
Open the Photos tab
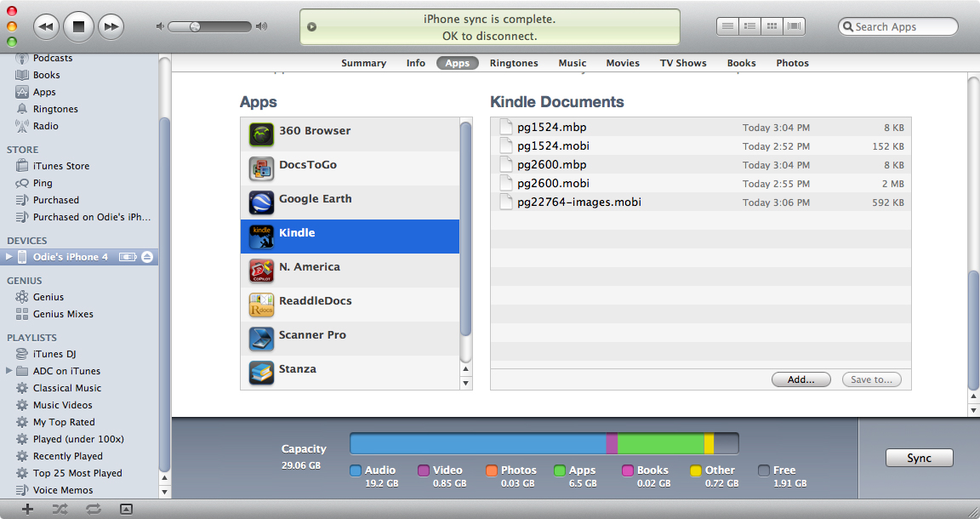pos(793,63)
